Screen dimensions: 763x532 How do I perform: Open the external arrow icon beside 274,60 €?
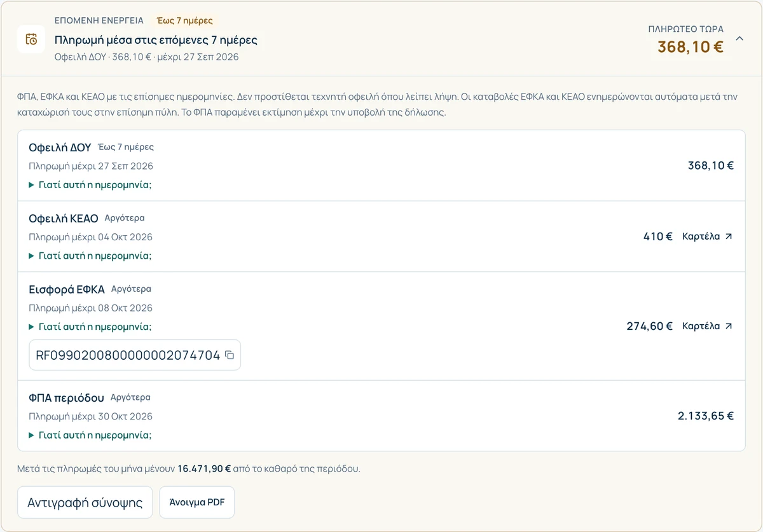coord(729,326)
